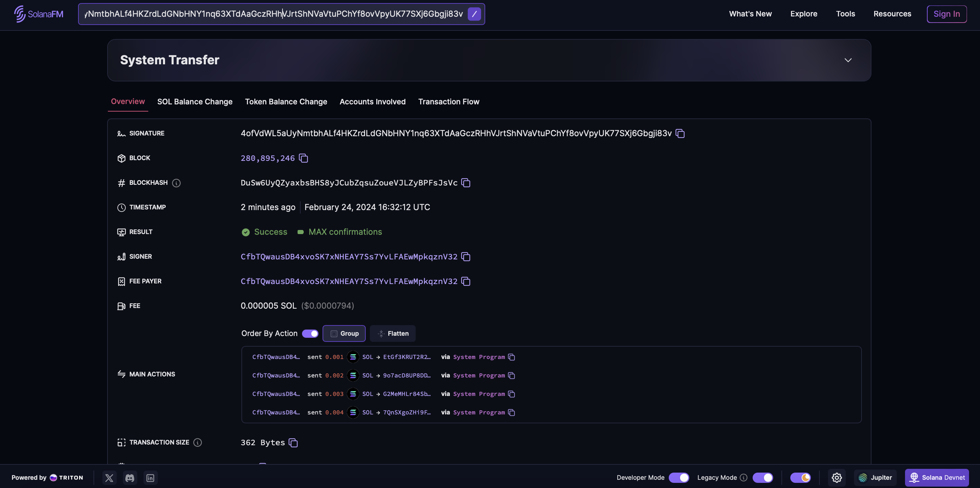This screenshot has height=488, width=980.
Task: Open the Accounts Involved tab
Action: [373, 101]
